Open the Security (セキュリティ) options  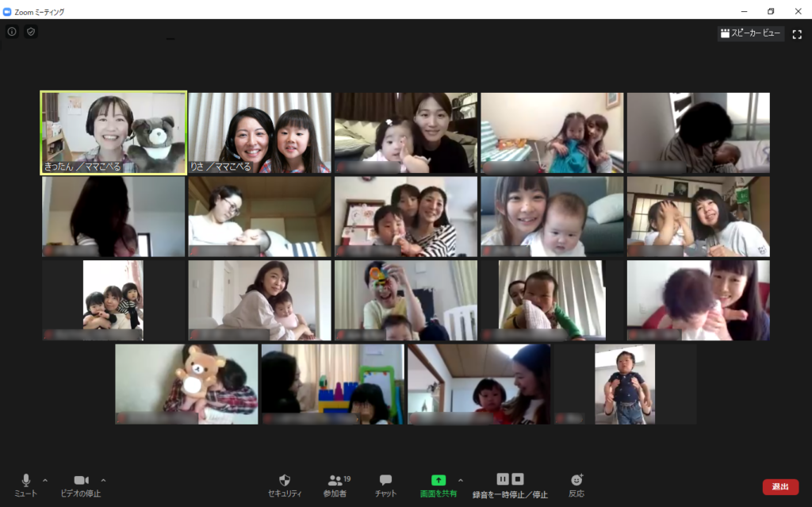click(x=285, y=485)
